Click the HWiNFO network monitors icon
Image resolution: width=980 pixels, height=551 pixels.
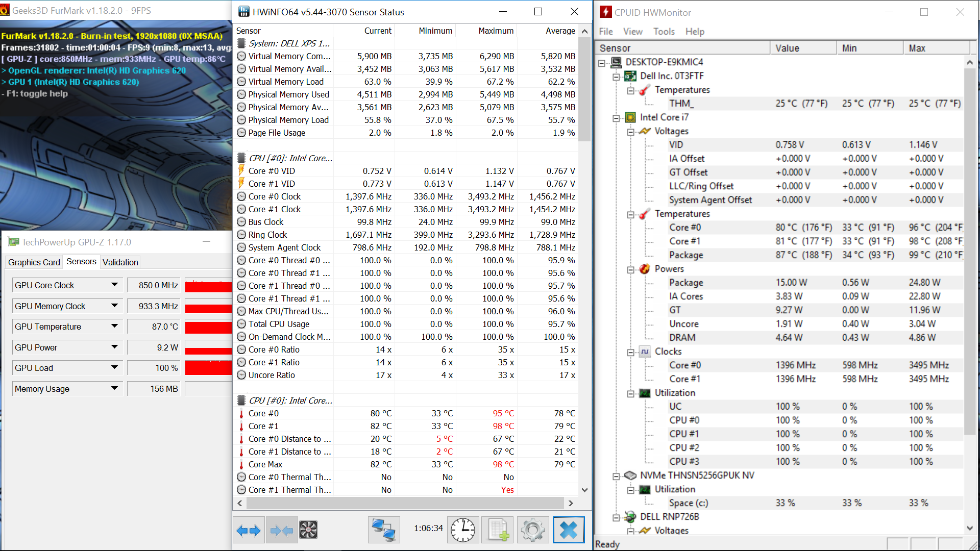(384, 530)
